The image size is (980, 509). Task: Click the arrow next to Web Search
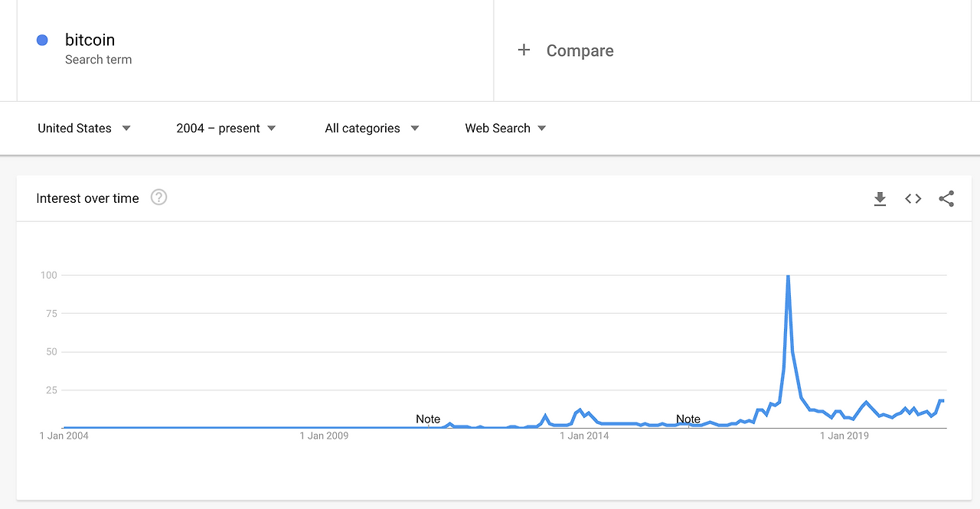541,128
